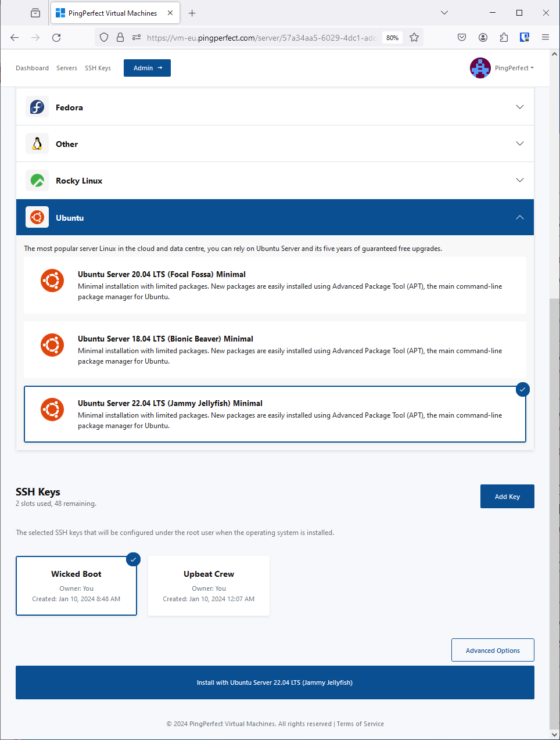Screen dimensions: 560x740
Task: Select the Upbeat Crew SSH key
Action: point(209,585)
